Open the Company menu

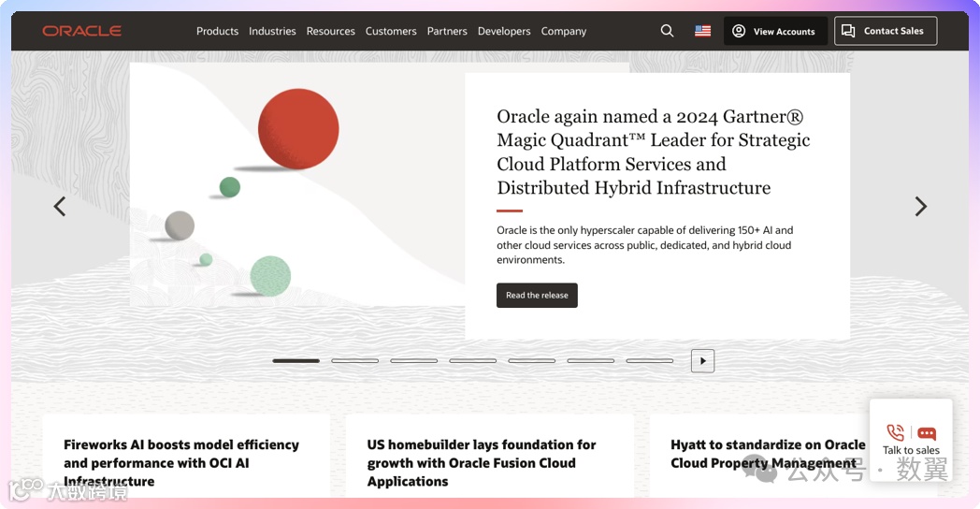[564, 31]
